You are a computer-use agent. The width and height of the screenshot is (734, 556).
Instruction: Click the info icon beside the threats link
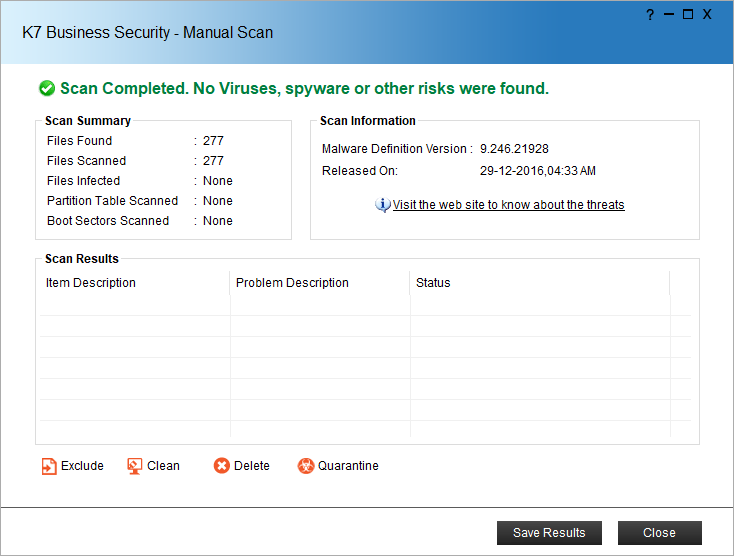pos(383,205)
